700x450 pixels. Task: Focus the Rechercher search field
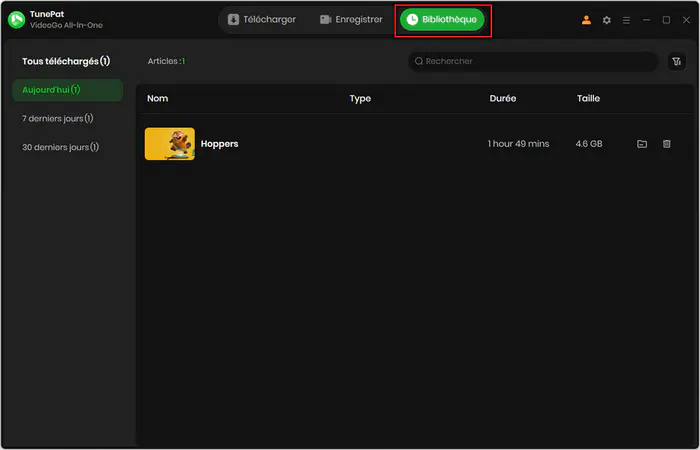click(x=533, y=61)
